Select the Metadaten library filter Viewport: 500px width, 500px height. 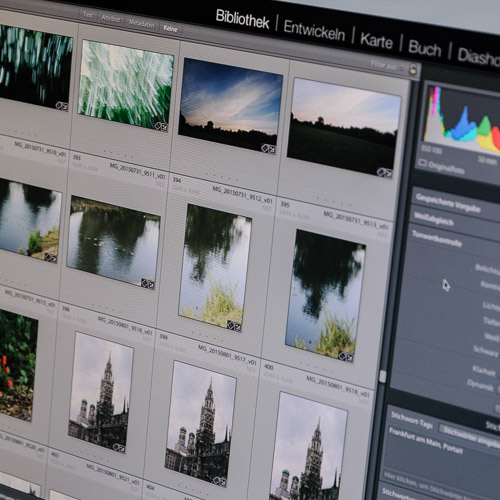coord(141,24)
